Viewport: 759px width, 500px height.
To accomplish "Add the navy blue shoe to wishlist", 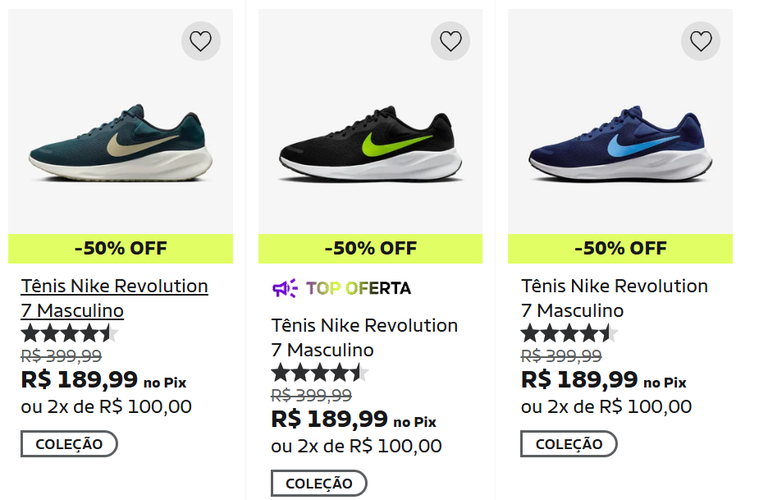I will [x=701, y=41].
